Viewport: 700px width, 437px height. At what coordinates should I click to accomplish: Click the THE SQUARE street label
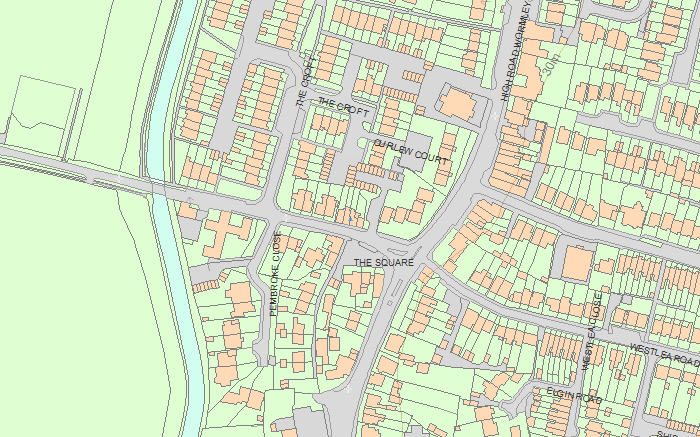point(384,262)
